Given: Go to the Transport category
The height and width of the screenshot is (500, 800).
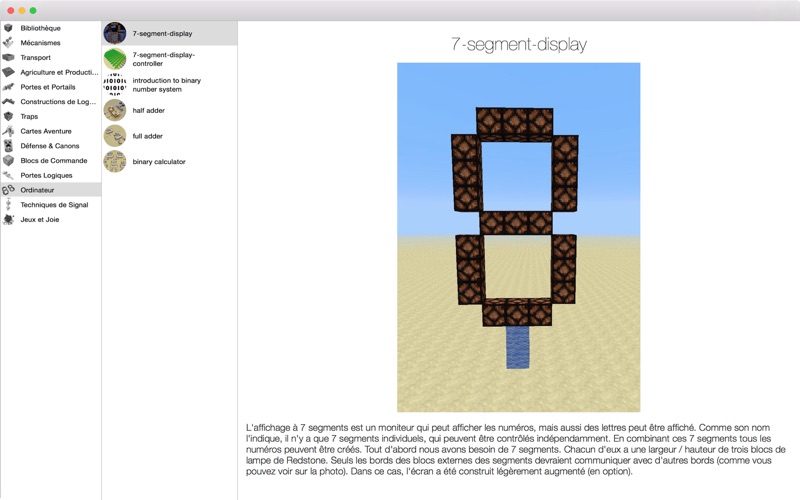Looking at the screenshot, I should (x=35, y=58).
